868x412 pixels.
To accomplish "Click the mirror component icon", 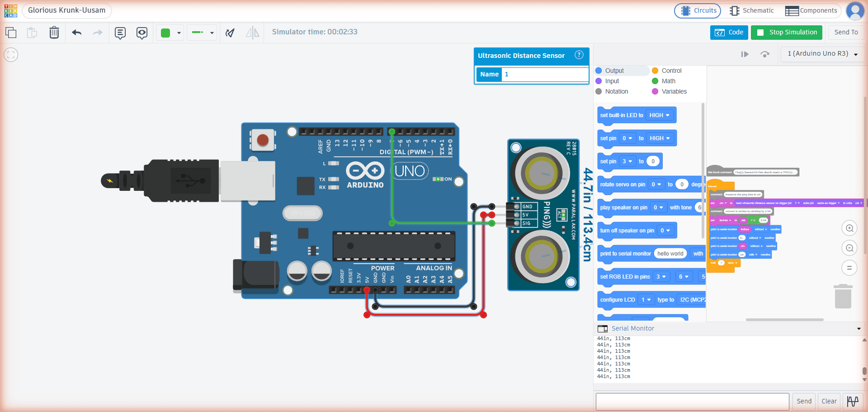I will [252, 33].
